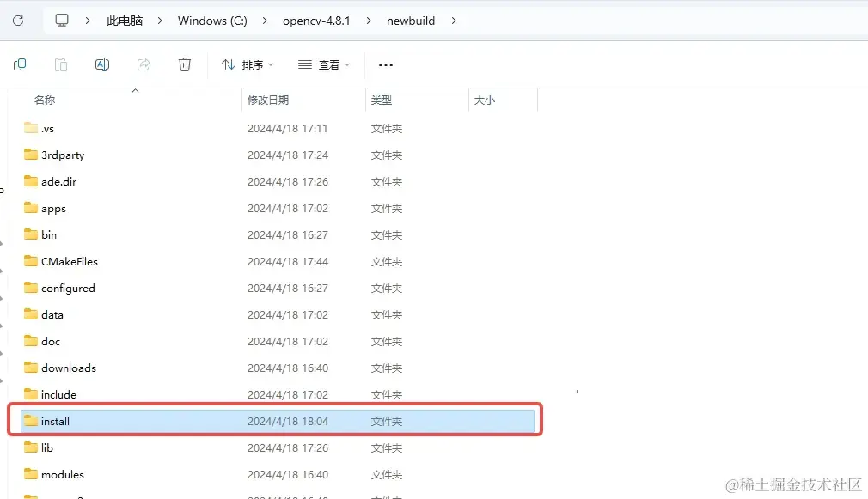The image size is (868, 499).
Task: Go to 此电脑 in breadcrumb
Action: (125, 21)
